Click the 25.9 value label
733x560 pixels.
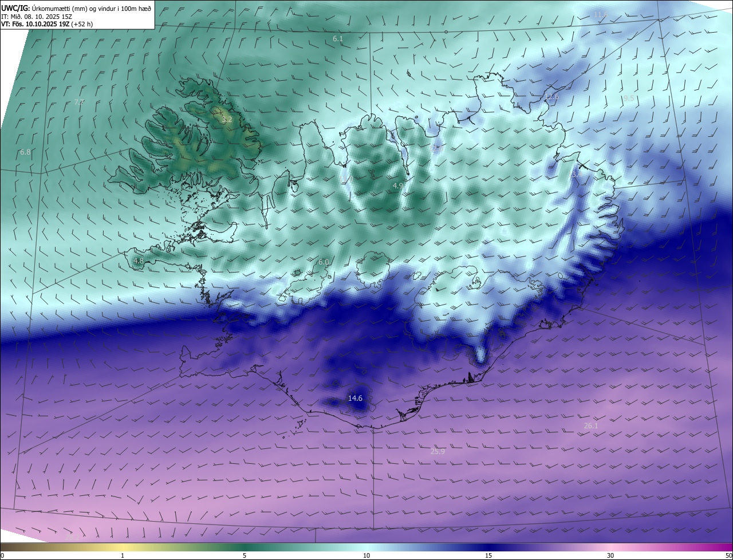(438, 451)
